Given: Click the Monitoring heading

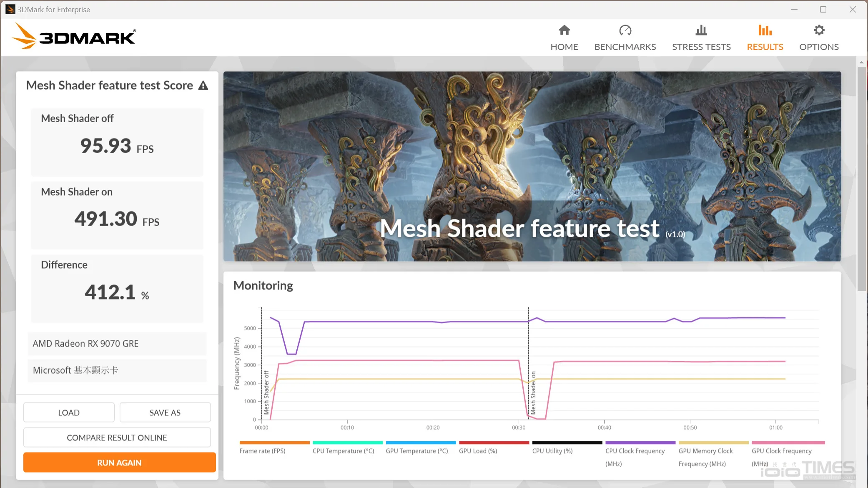Looking at the screenshot, I should coord(263,285).
